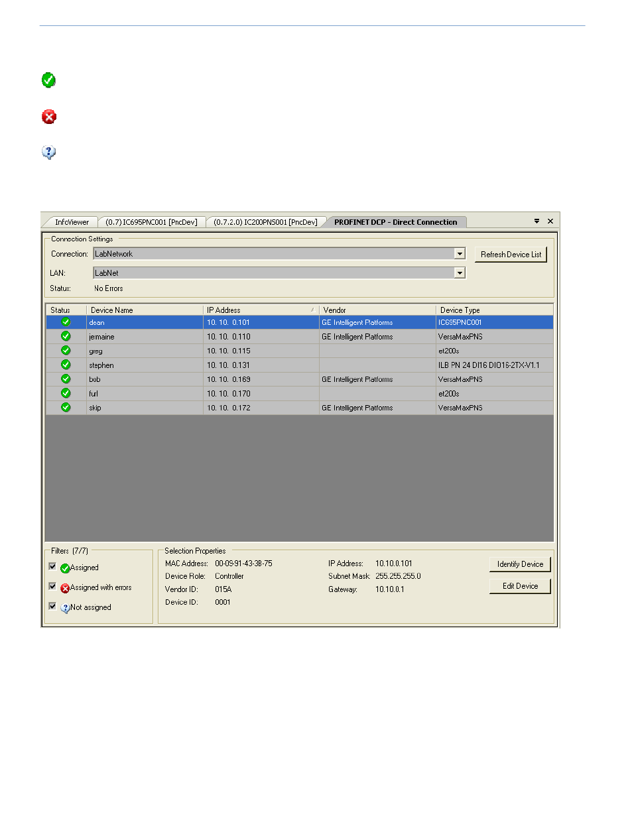The height and width of the screenshot is (840, 630).
Task: Click Device Role value Controller
Action: [x=229, y=576]
